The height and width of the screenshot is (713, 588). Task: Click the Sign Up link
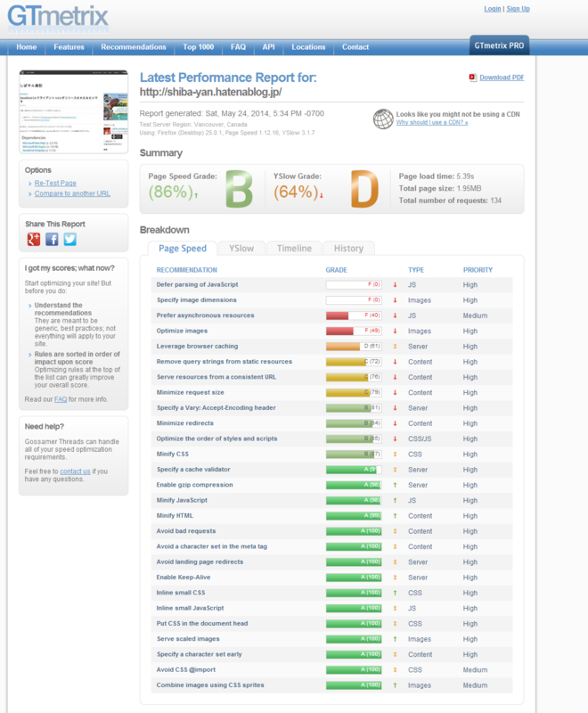pyautogui.click(x=518, y=9)
